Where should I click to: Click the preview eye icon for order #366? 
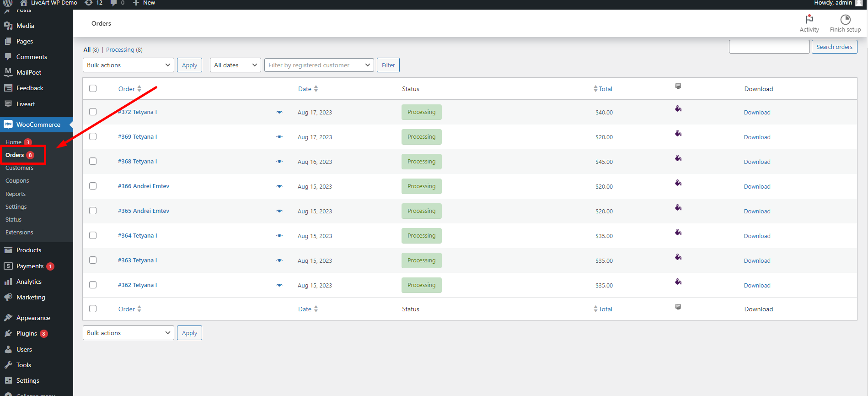279,186
